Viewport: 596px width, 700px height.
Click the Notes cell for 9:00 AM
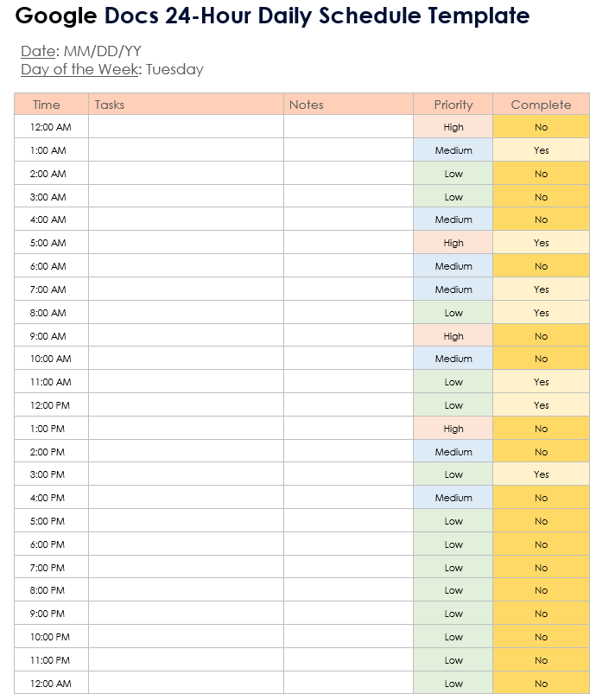[x=348, y=336]
